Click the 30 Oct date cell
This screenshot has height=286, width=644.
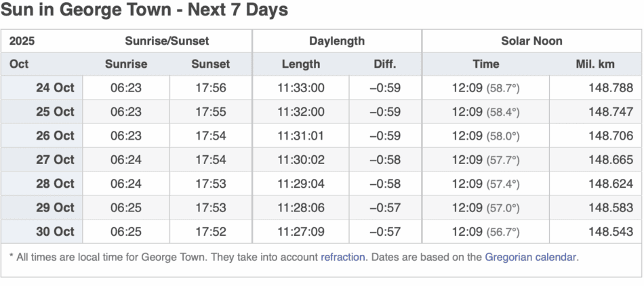click(x=55, y=232)
